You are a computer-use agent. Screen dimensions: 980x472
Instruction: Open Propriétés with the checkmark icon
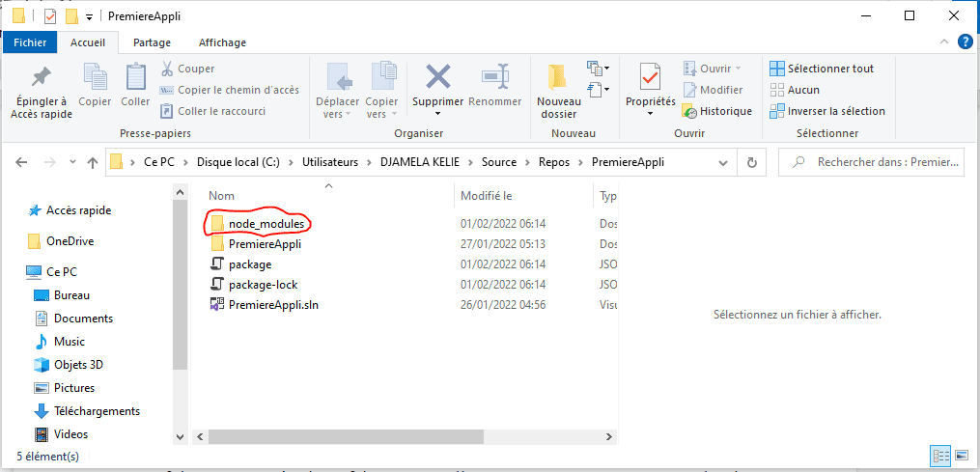click(x=650, y=78)
